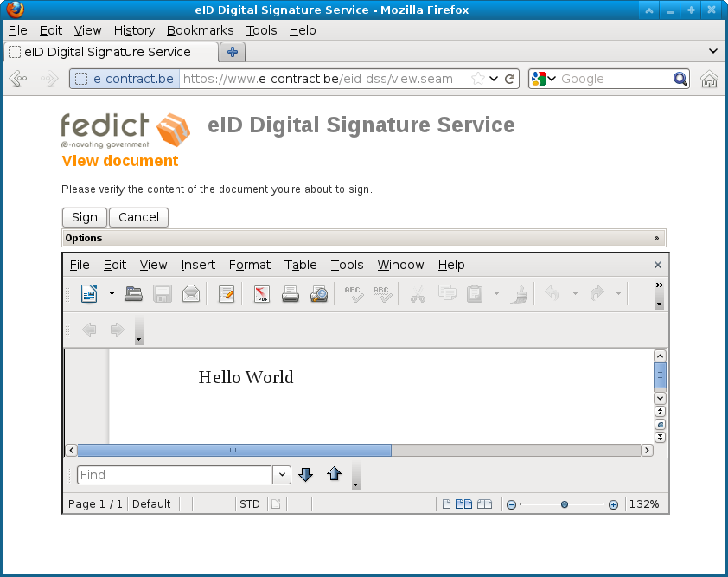Click the e-contract.be site identity button
The width and height of the screenshot is (728, 577).
[125, 79]
